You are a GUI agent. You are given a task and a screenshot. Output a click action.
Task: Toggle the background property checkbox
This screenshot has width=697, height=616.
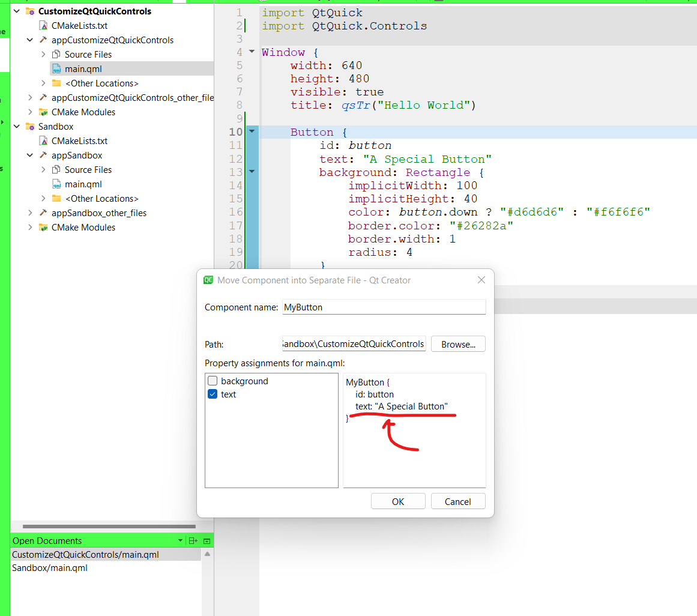tap(213, 381)
